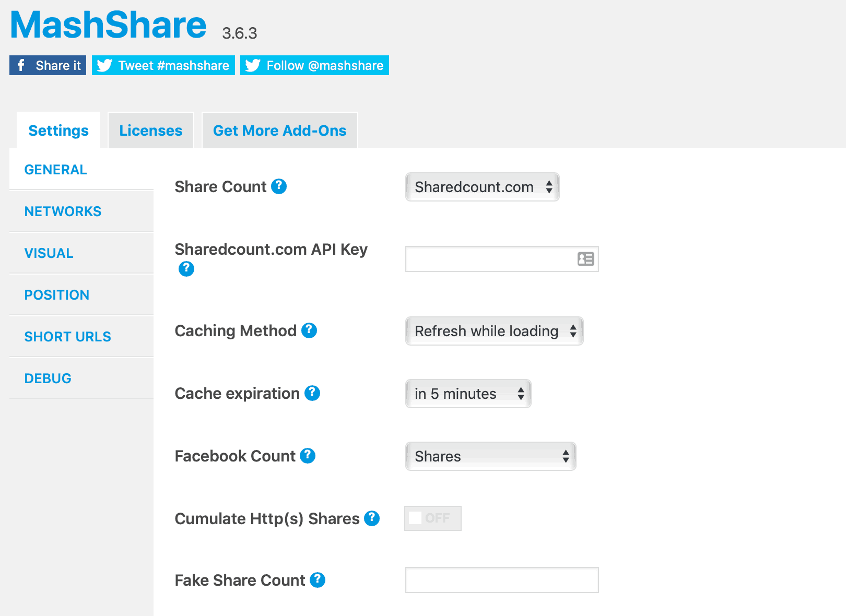Open the Caching Method help icon

click(x=309, y=330)
